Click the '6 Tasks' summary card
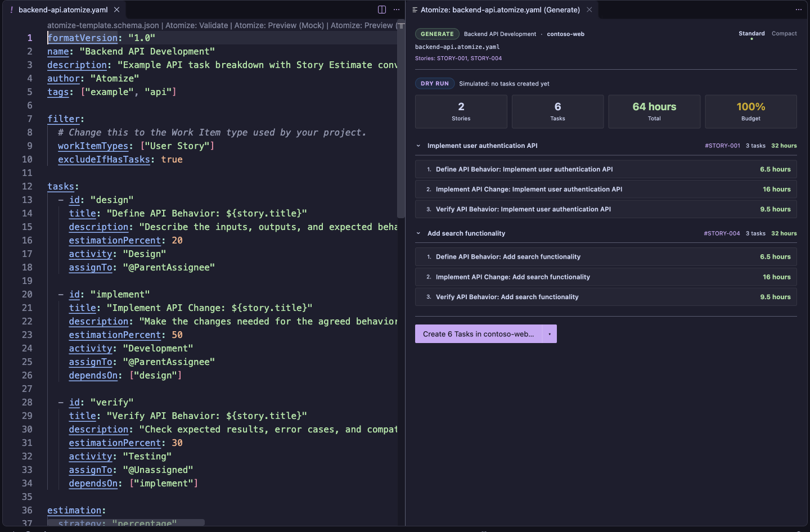 click(557, 111)
